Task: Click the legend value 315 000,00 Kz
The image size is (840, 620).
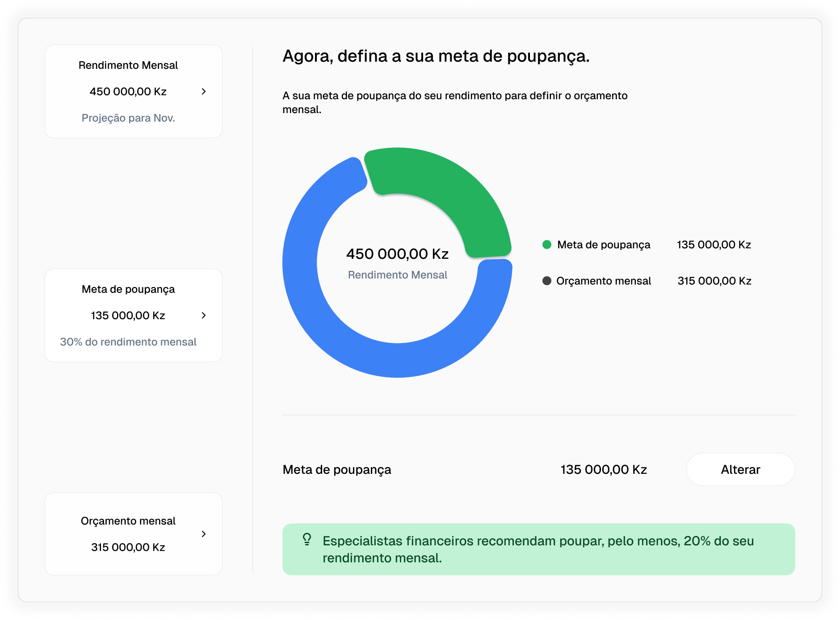Action: coord(714,281)
